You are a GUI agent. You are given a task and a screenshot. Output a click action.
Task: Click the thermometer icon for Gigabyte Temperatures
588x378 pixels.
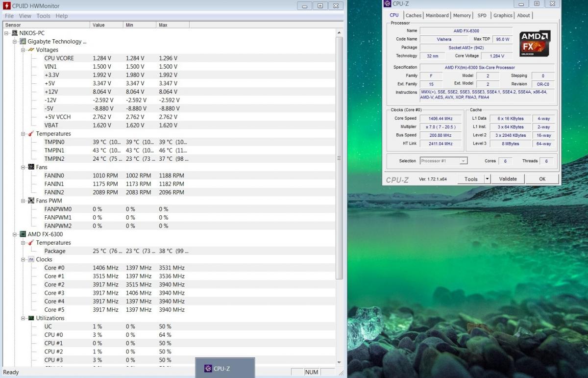click(x=31, y=134)
